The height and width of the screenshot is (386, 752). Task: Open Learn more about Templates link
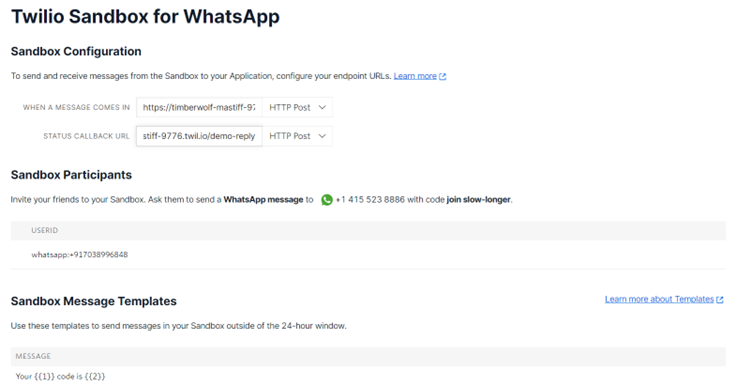click(659, 299)
